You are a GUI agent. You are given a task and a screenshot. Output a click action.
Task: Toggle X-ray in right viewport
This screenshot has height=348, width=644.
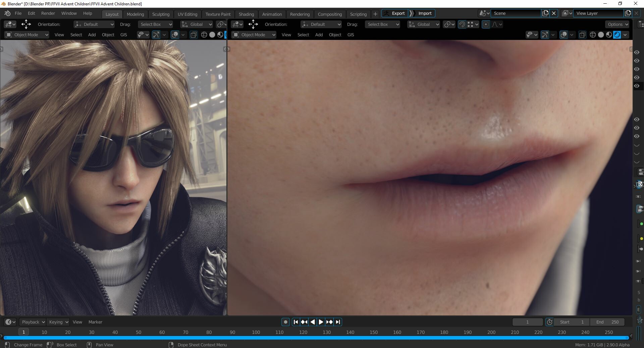pyautogui.click(x=582, y=35)
